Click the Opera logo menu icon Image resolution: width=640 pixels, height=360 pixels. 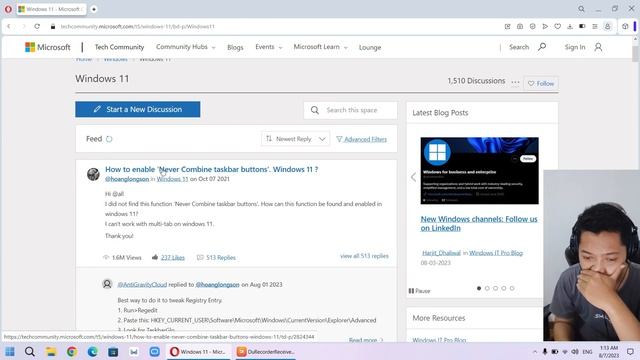point(8,9)
